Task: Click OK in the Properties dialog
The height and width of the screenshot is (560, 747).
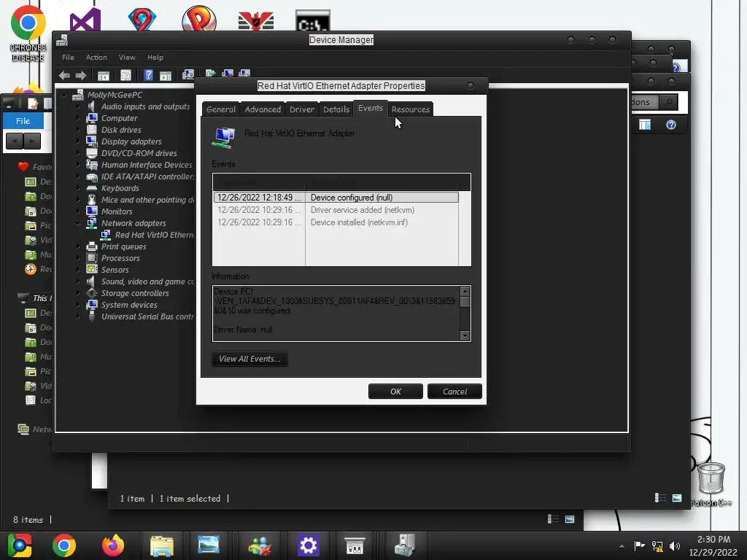Action: coord(395,392)
